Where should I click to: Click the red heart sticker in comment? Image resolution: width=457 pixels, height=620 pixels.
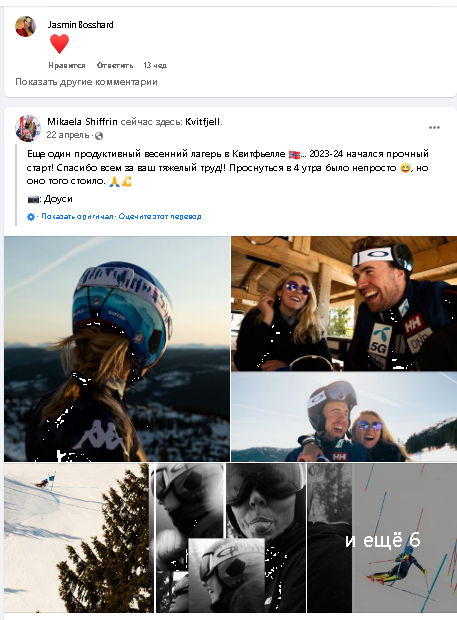pos(59,43)
